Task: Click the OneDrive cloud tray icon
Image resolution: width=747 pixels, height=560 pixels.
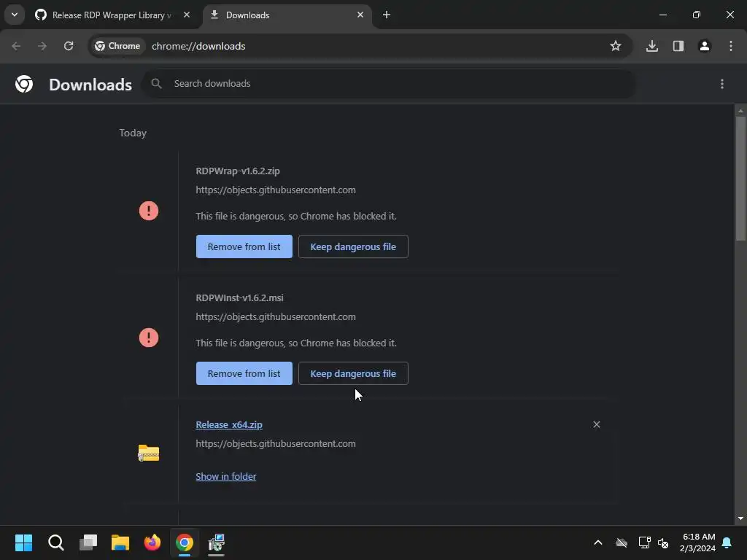Action: click(622, 542)
